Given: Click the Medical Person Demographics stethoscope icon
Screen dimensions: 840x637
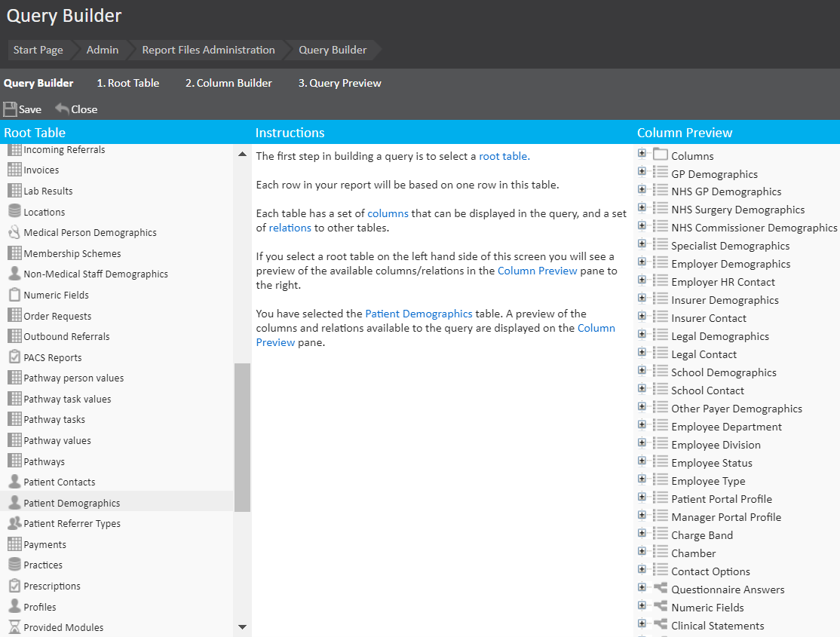Looking at the screenshot, I should [x=14, y=232].
